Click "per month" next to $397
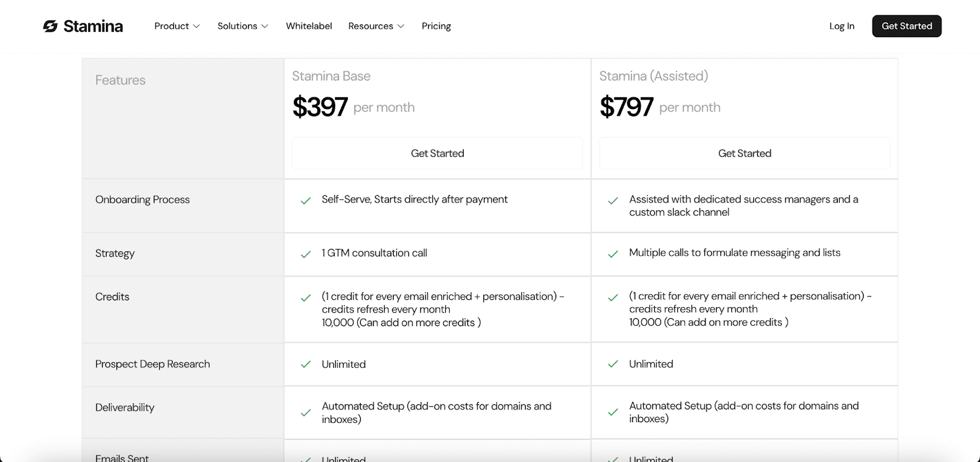Viewport: 980px width, 462px height. point(384,108)
